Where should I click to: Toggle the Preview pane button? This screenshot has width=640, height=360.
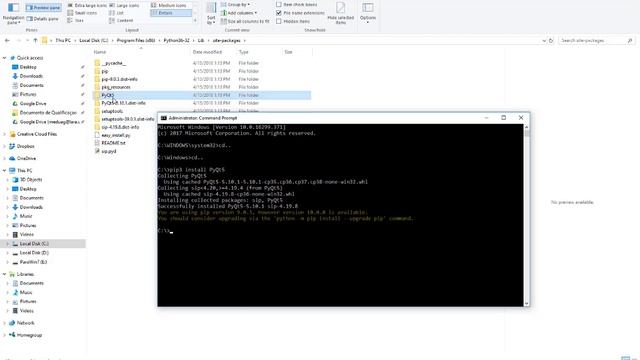coord(43,7)
